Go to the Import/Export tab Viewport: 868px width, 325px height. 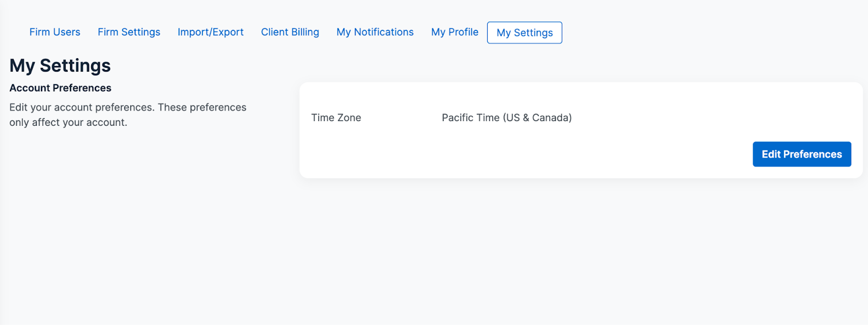click(x=210, y=32)
